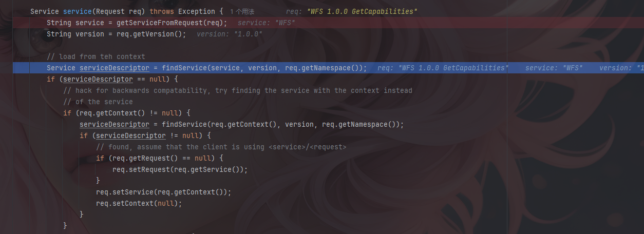Viewport: 644px width, 234px height.
Task: Click req: "WFS 1.0.0 GetCapabilities" hint on top line
Action: 352,11
